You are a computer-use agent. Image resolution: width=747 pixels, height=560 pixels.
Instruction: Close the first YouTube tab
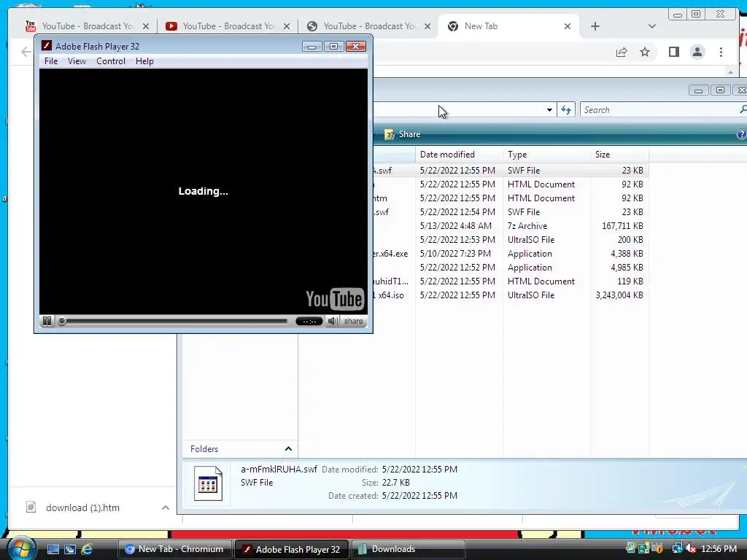[x=146, y=26]
